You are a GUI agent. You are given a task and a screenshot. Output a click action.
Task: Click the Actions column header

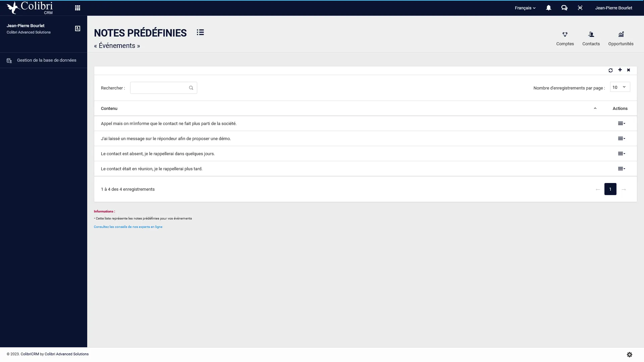[620, 109]
